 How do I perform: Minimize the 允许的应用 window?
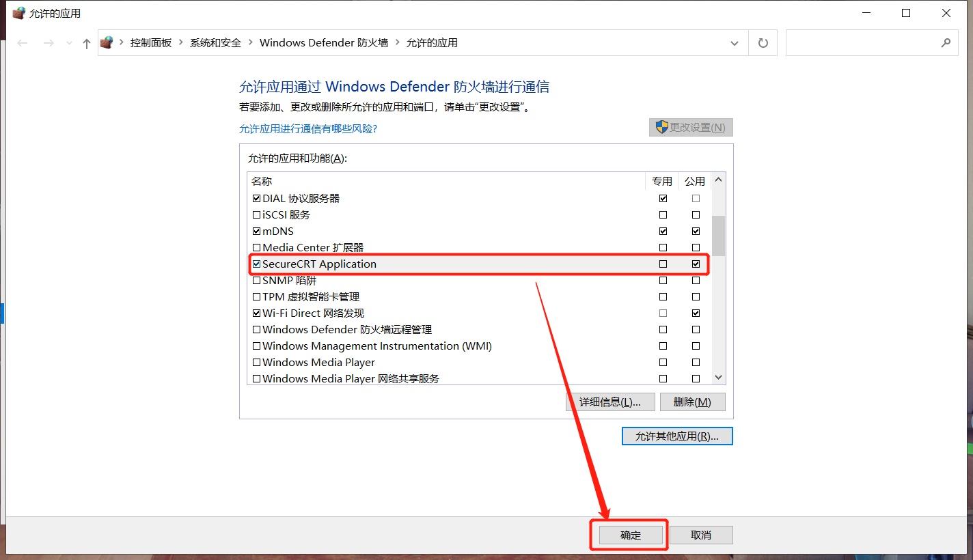coord(866,13)
